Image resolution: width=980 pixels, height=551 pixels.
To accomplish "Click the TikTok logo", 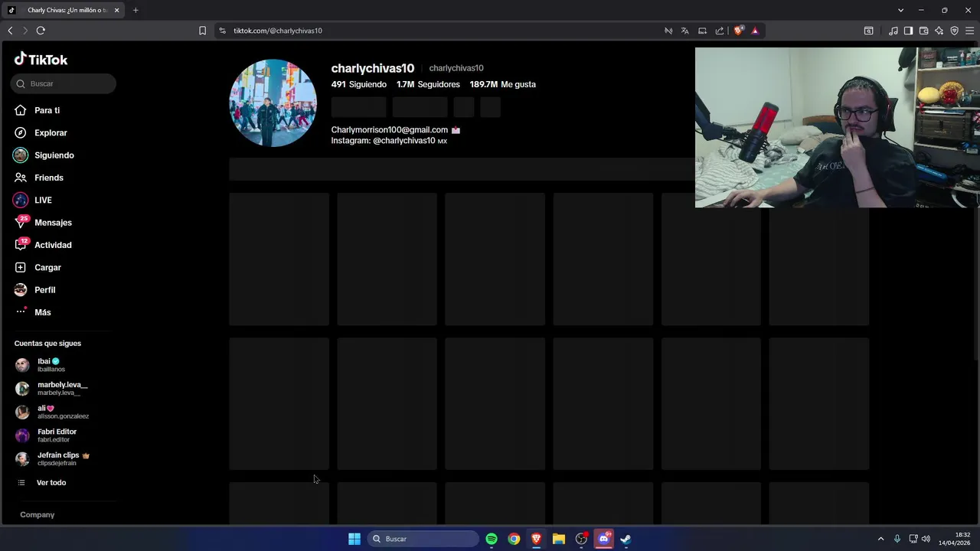I will (41, 60).
